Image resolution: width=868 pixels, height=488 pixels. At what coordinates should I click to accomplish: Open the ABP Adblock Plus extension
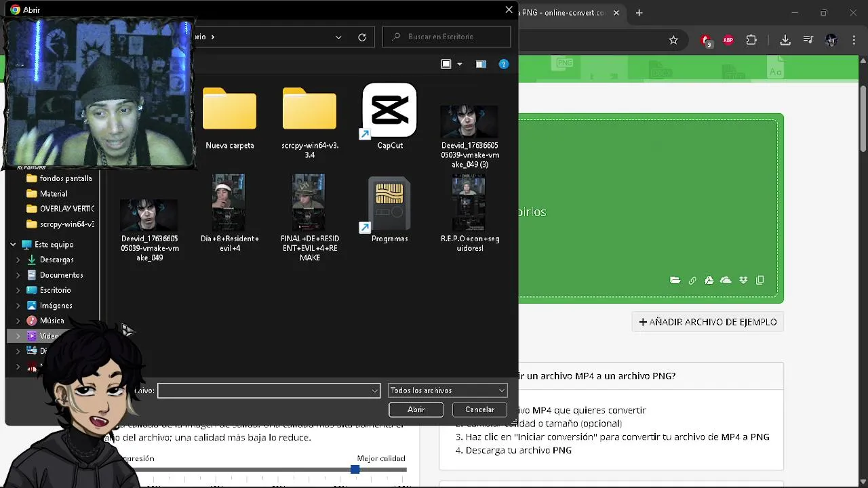click(x=728, y=40)
